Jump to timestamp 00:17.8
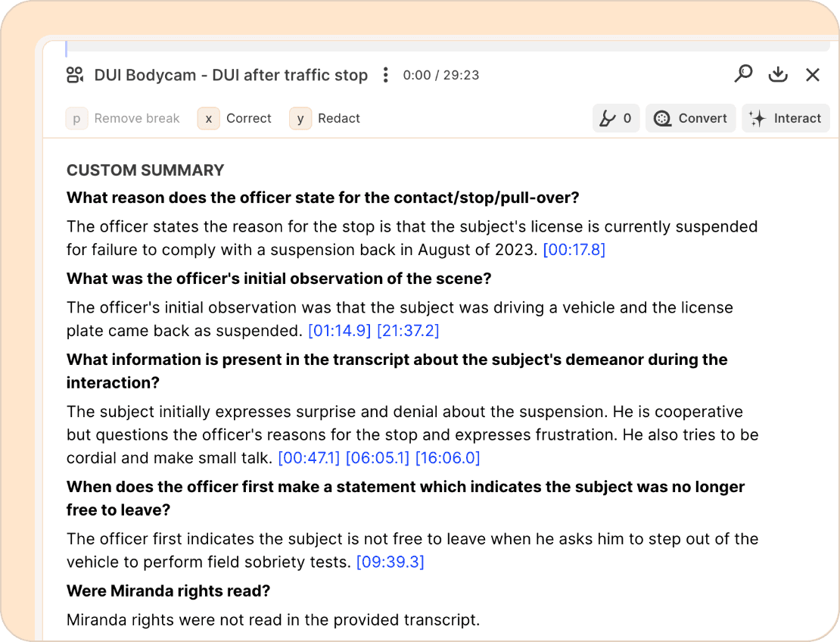 pyautogui.click(x=574, y=249)
